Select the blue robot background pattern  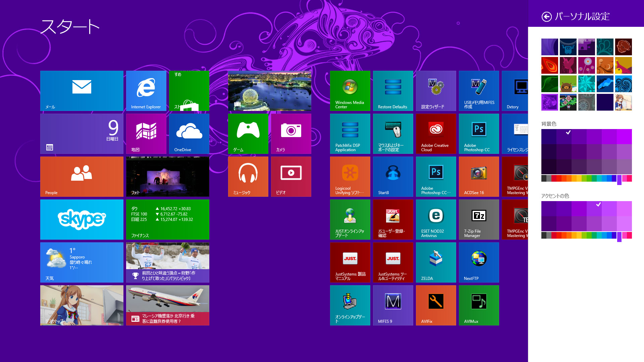coord(568,47)
